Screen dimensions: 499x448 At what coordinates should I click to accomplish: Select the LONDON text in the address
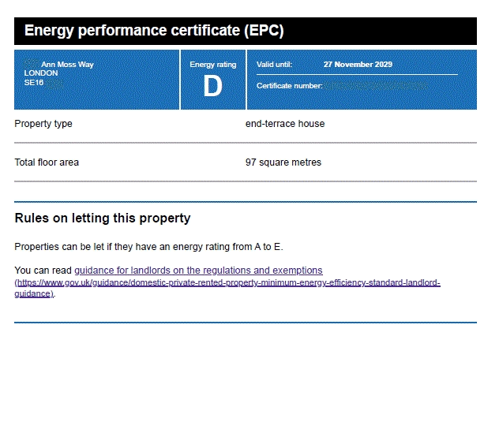coord(41,73)
